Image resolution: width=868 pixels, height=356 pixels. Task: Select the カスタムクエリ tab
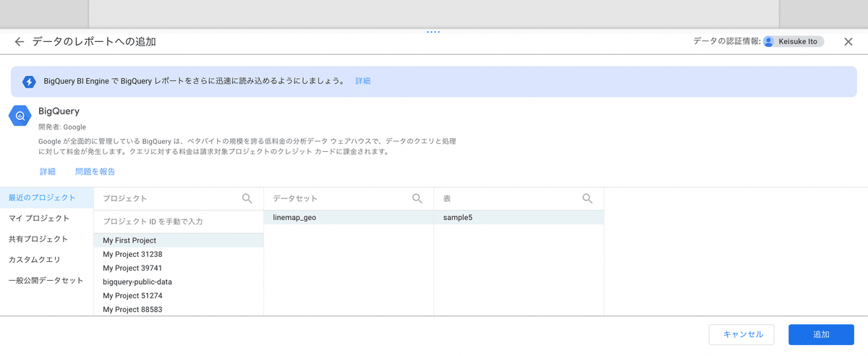(47, 260)
